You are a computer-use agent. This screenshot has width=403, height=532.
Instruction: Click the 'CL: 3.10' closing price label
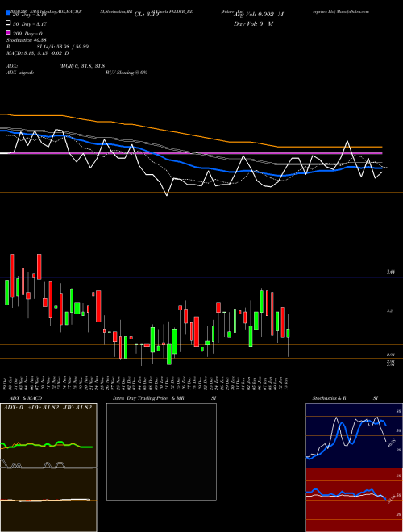pyautogui.click(x=147, y=15)
